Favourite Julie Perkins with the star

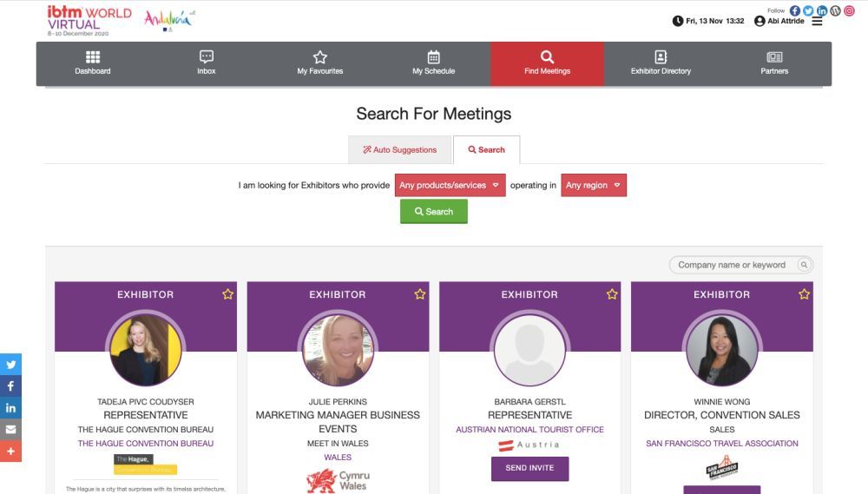[x=419, y=294]
